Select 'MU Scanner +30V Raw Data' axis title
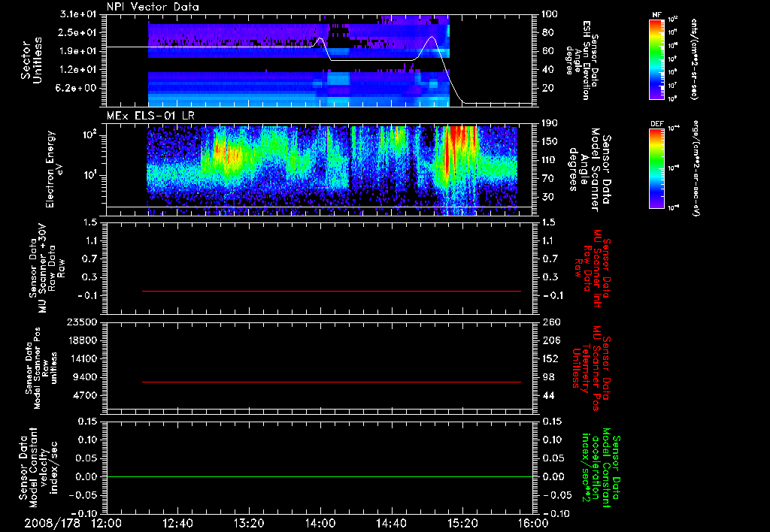The width and height of the screenshot is (770, 532). pyautogui.click(x=46, y=268)
